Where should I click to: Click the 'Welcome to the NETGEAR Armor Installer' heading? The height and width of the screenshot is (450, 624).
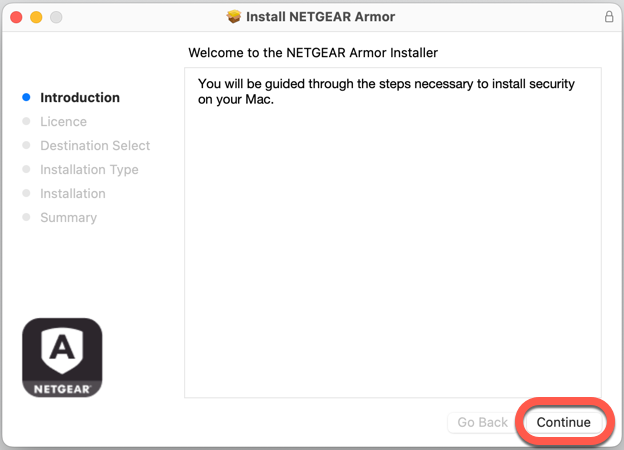coord(313,53)
